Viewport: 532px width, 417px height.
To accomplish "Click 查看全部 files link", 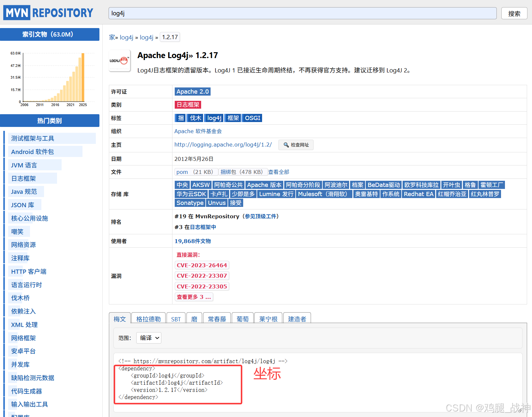I will (278, 172).
